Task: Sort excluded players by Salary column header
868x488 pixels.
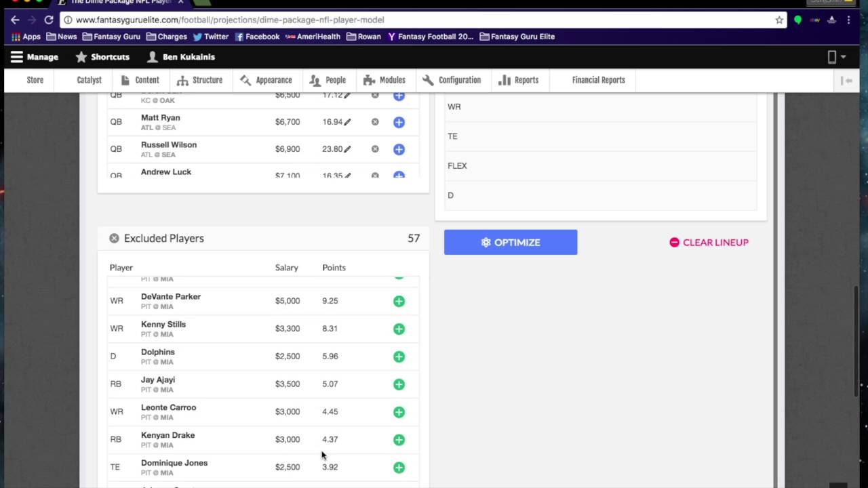Action: (x=287, y=268)
